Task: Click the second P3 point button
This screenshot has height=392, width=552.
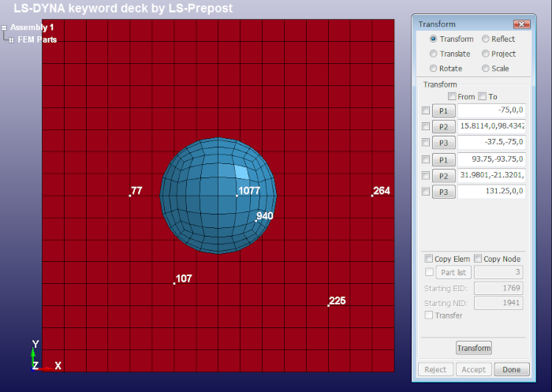Action: pyautogui.click(x=443, y=192)
